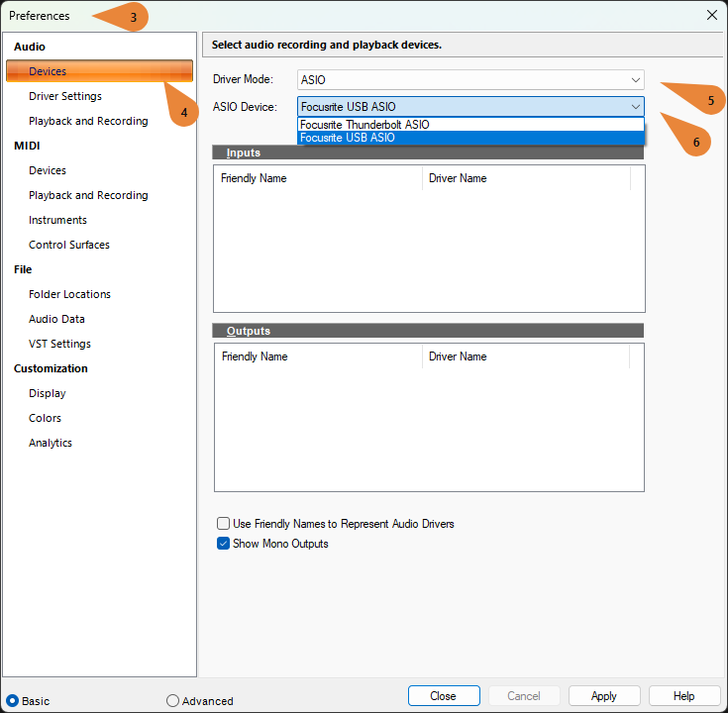Screen dimensions: 728x713
Task: Click the Outputs section header bar
Action: (x=428, y=331)
